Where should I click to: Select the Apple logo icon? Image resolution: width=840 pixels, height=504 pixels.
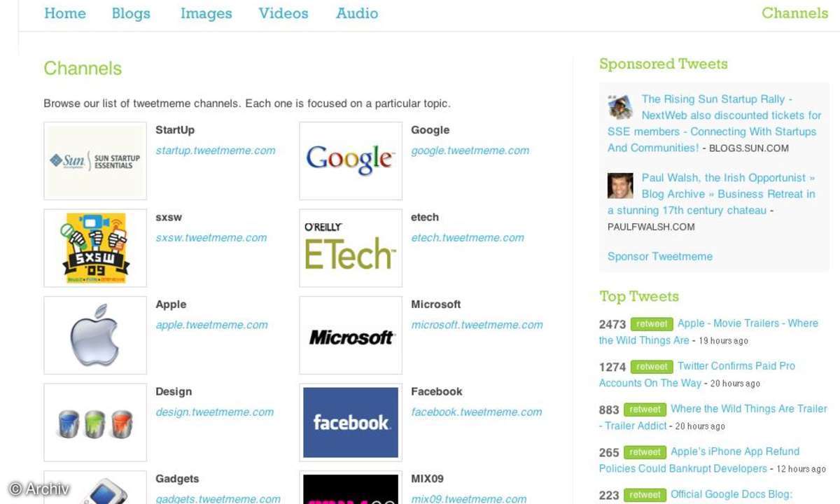[95, 335]
